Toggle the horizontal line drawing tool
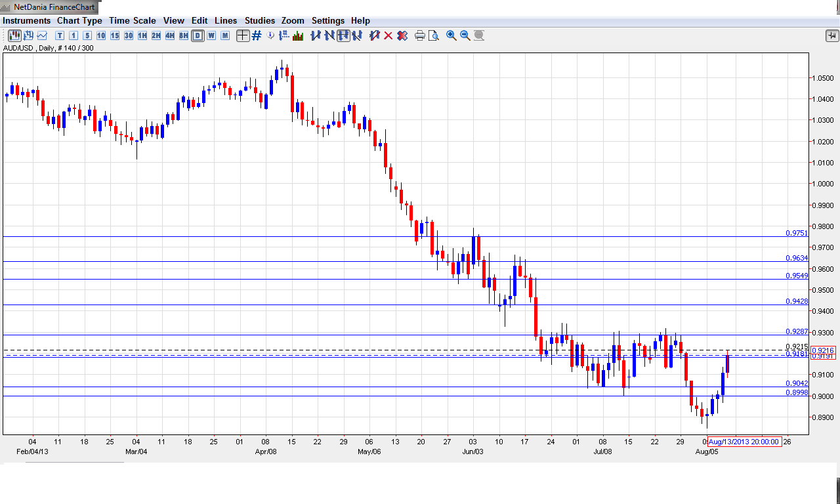The height and width of the screenshot is (504, 840). [x=343, y=35]
